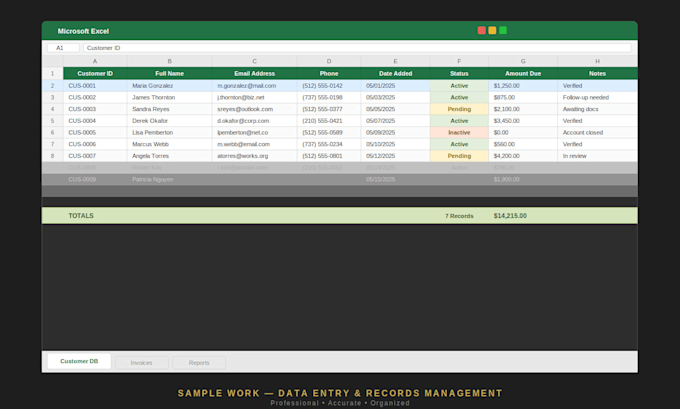The height and width of the screenshot is (409, 680).
Task: Select column G header
Action: coord(523,61)
